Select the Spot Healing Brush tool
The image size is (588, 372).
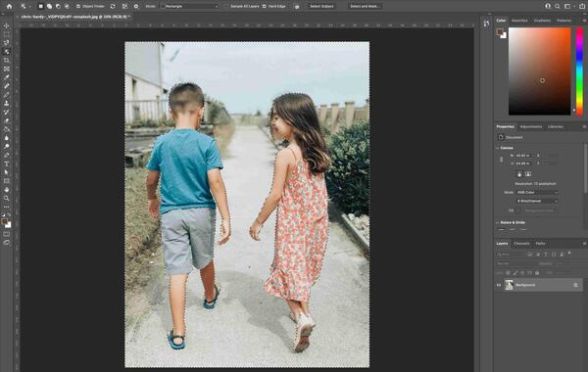pos(7,86)
